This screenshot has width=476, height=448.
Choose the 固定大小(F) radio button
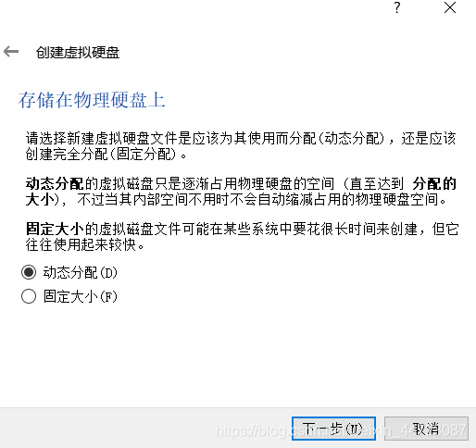29,296
